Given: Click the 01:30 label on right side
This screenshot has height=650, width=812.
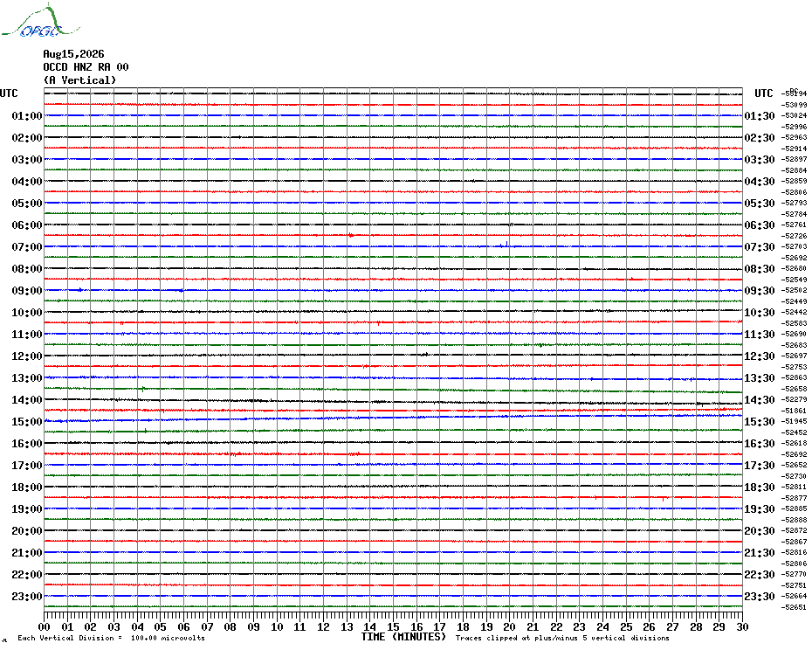Looking at the screenshot, I should [x=760, y=115].
